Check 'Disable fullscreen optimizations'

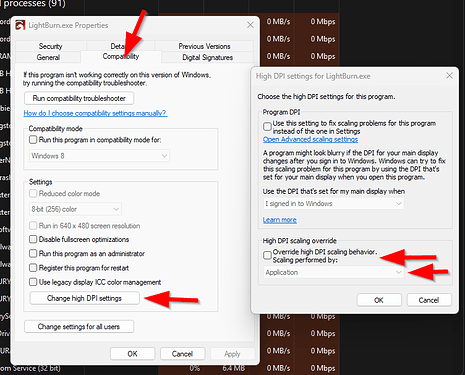click(x=33, y=239)
